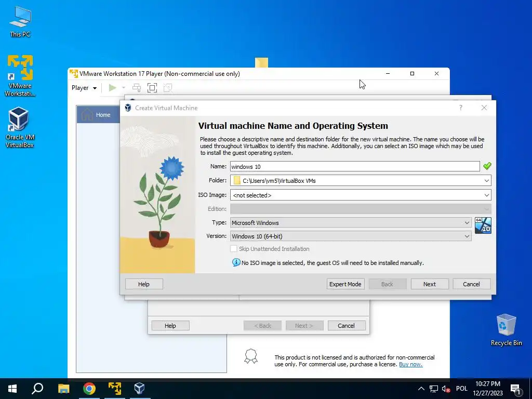Image resolution: width=532 pixels, height=399 pixels.
Task: Click Cancel in the VMware wizard behind
Action: coord(347,325)
